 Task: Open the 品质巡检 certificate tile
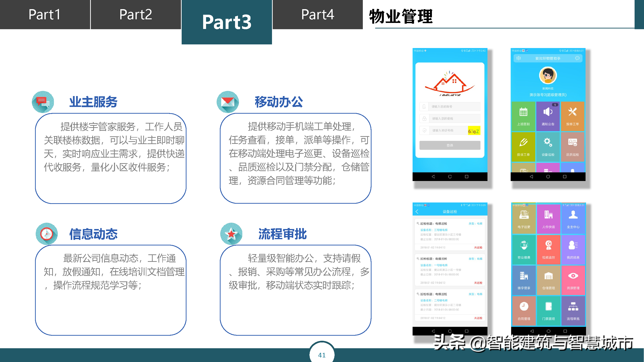coord(572,147)
